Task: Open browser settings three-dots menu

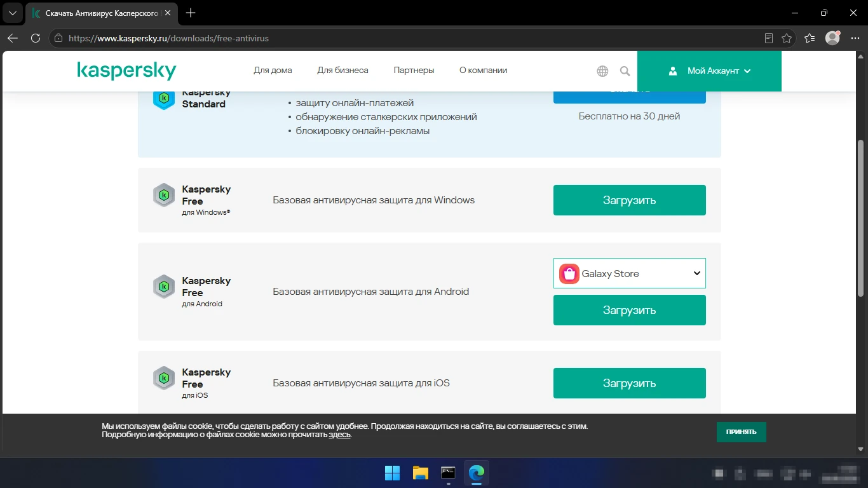Action: [x=855, y=38]
